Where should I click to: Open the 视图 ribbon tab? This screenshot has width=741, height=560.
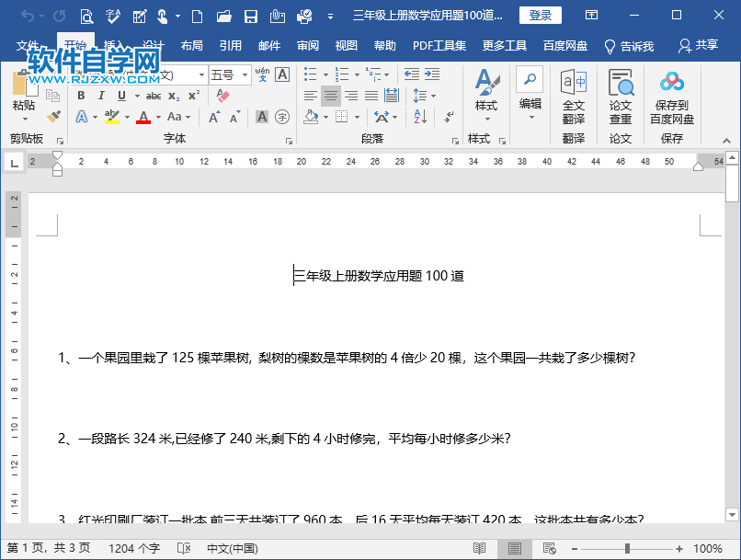point(346,44)
